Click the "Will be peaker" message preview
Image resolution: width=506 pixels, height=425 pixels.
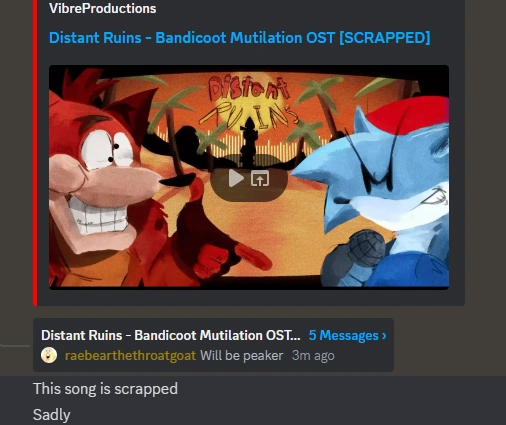coord(241,356)
